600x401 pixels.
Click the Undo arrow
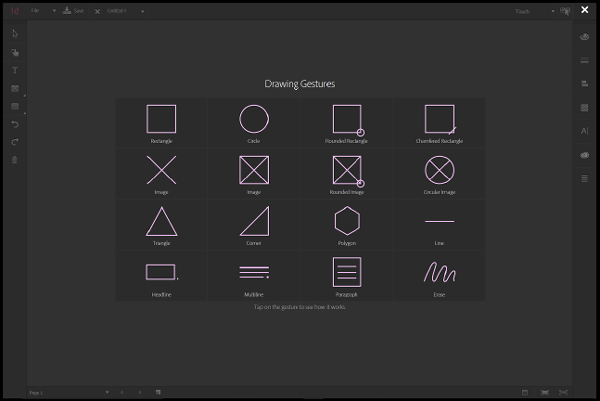click(15, 124)
